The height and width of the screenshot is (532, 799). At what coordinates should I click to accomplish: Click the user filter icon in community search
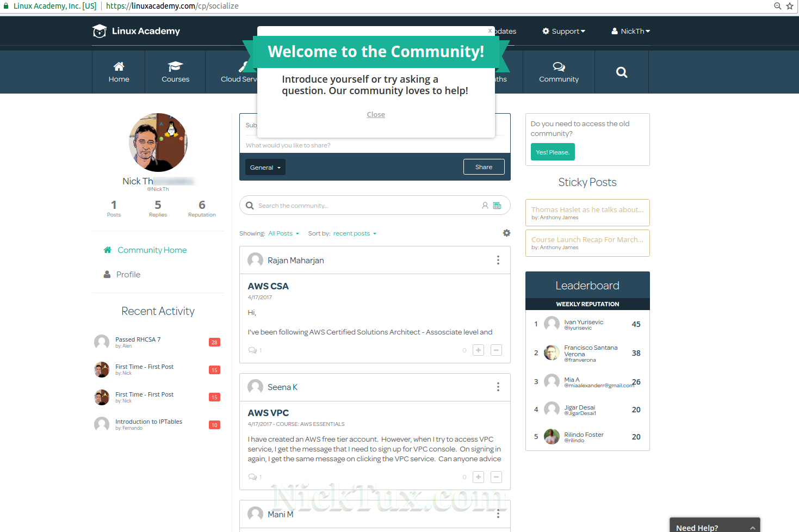(x=485, y=206)
